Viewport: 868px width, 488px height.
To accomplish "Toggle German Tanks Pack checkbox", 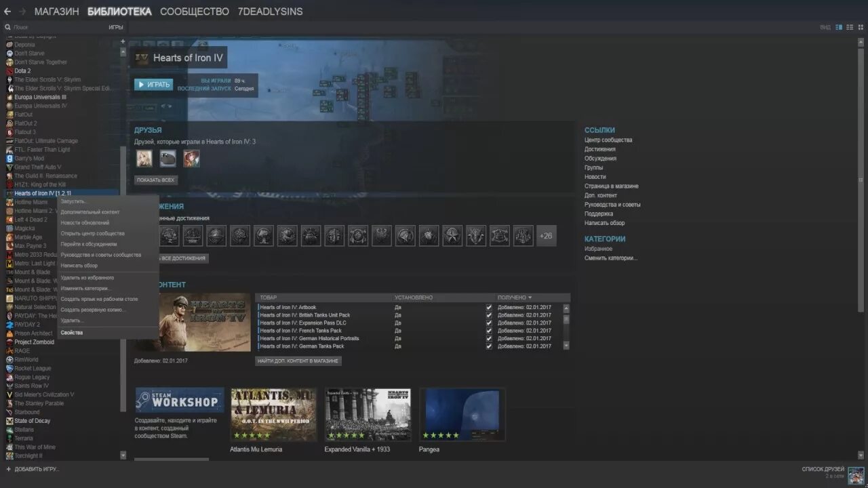I will [x=489, y=346].
